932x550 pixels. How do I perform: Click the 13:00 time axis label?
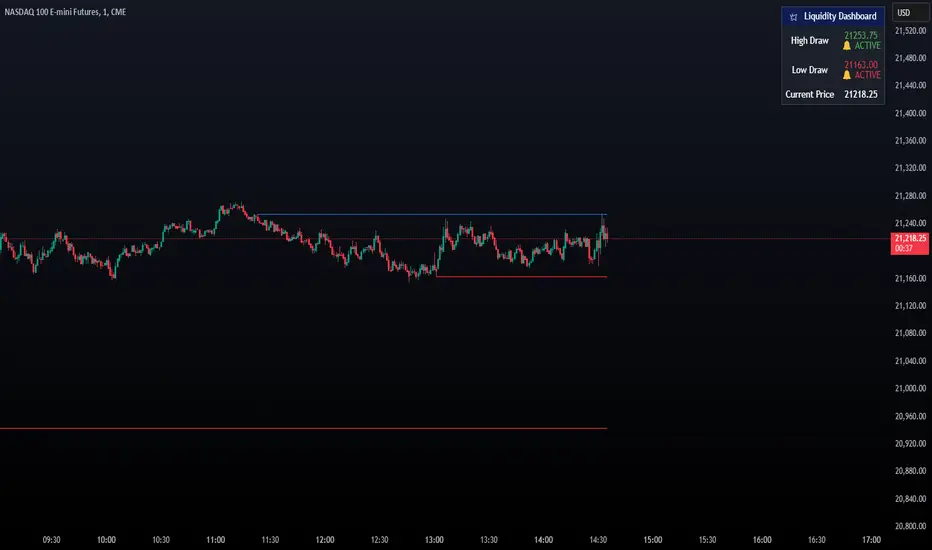[434, 540]
